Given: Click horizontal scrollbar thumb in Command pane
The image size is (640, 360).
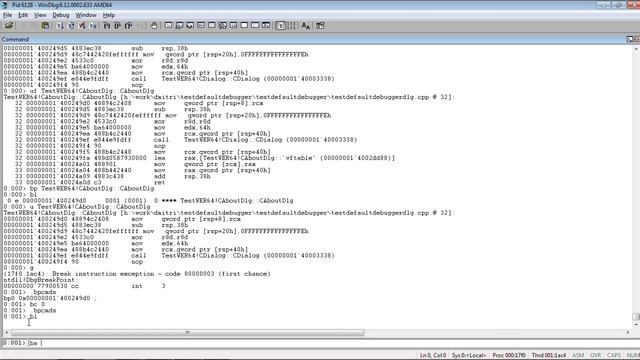Looking at the screenshot, I should [x=188, y=333].
